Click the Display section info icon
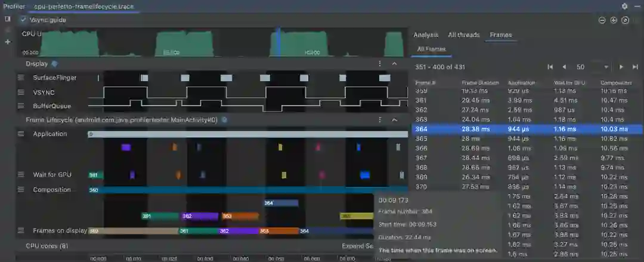 (x=54, y=64)
